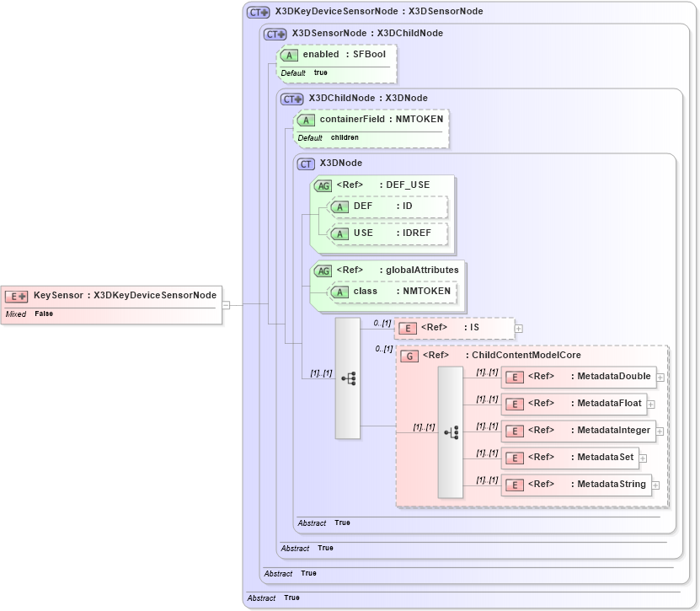
Task: Select the KeySensor : X3DKeyDeviceSensorNode label
Action: pyautogui.click(x=125, y=295)
